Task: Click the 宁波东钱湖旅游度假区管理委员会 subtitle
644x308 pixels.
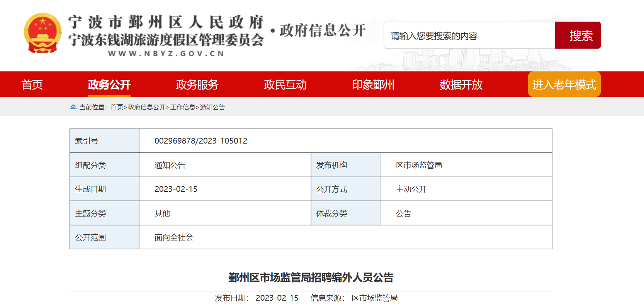Action: point(166,40)
